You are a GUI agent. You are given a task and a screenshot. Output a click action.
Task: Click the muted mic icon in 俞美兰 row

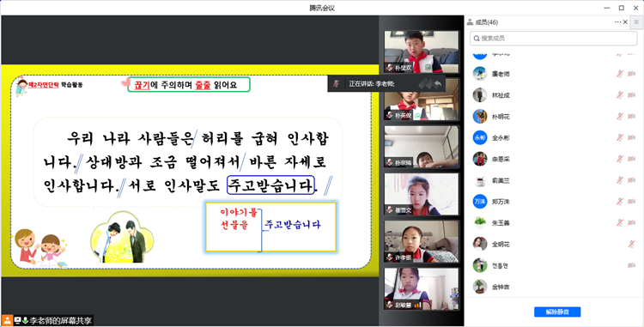(x=620, y=180)
